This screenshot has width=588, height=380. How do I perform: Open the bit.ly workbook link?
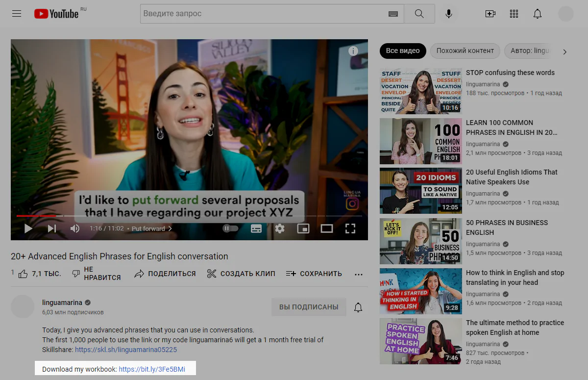[152, 369]
